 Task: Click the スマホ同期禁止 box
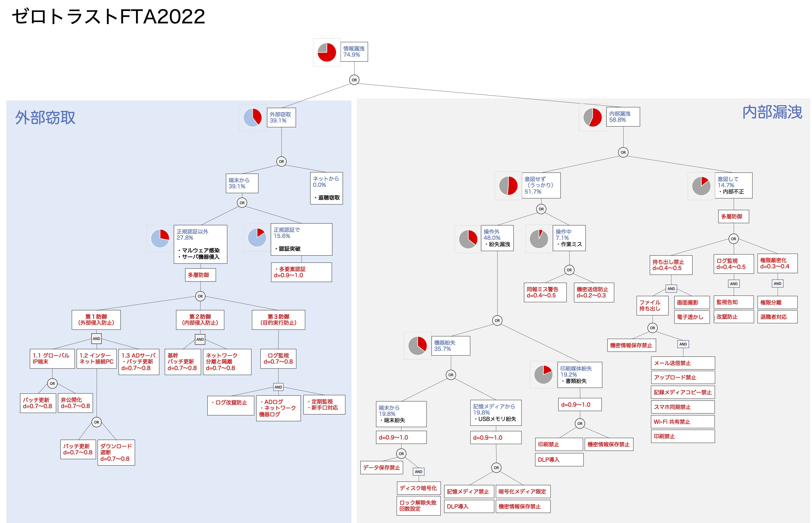tap(683, 407)
